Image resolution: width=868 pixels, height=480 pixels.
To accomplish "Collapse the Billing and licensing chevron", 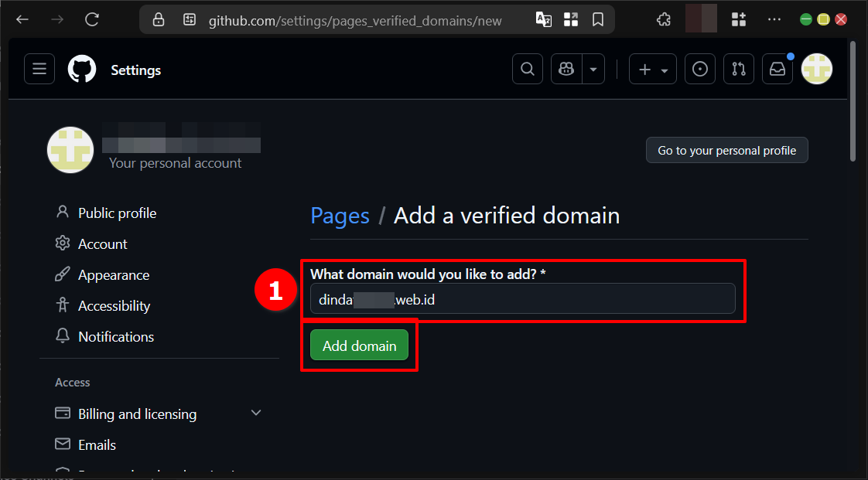I will point(256,413).
